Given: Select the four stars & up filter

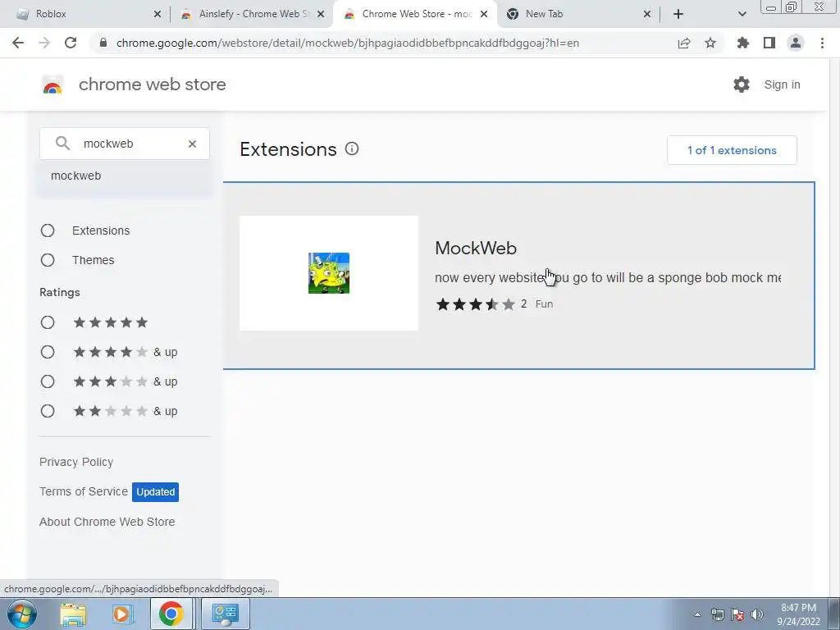Looking at the screenshot, I should 48,352.
